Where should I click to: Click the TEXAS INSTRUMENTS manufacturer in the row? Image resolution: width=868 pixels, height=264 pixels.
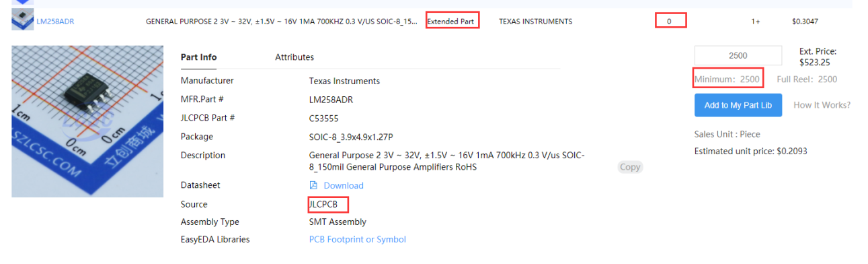point(536,22)
